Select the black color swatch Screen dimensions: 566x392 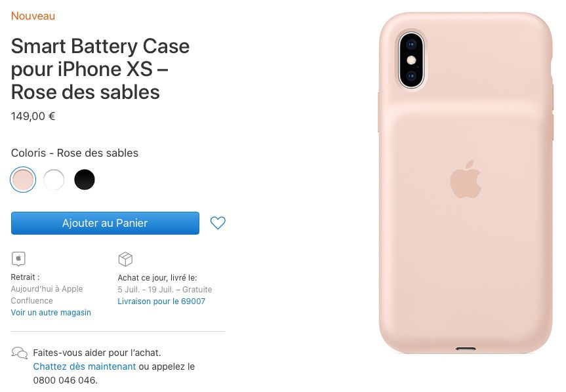point(85,179)
